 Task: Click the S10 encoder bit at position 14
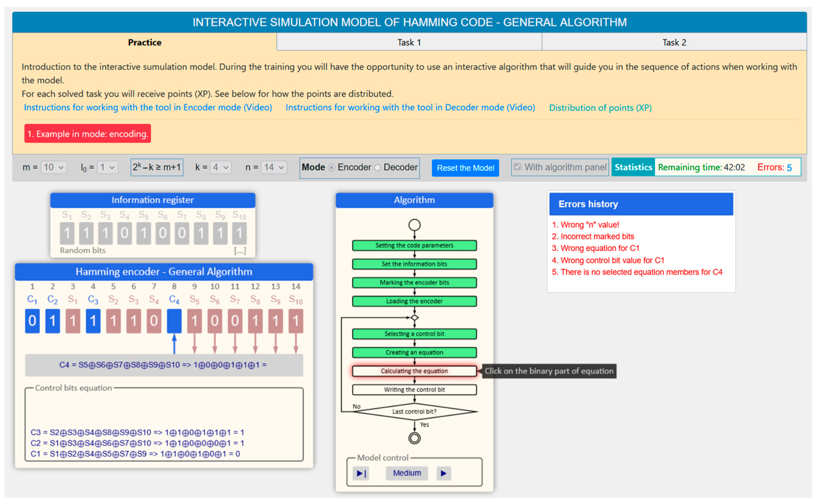[x=296, y=321]
